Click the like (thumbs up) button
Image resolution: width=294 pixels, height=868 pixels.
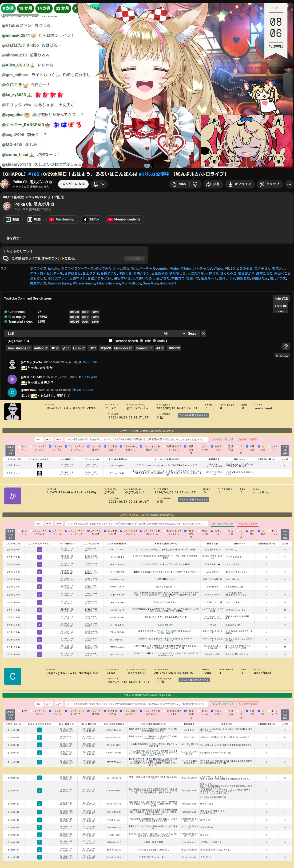pyautogui.click(x=179, y=184)
